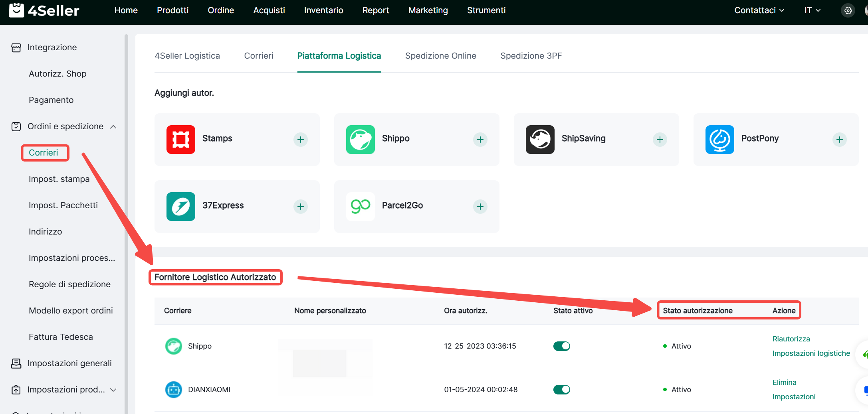The width and height of the screenshot is (868, 414).
Task: Open settings gear icon in top bar
Action: (848, 11)
